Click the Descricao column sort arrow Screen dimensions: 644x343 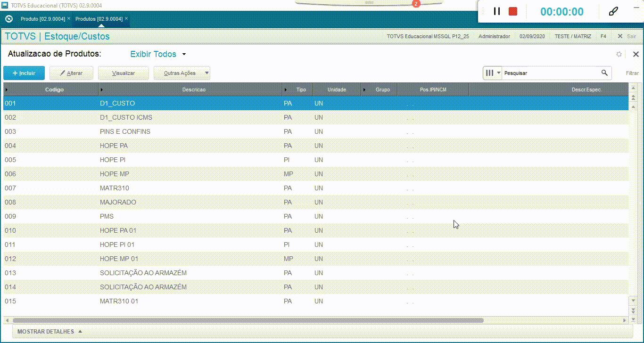pyautogui.click(x=102, y=90)
